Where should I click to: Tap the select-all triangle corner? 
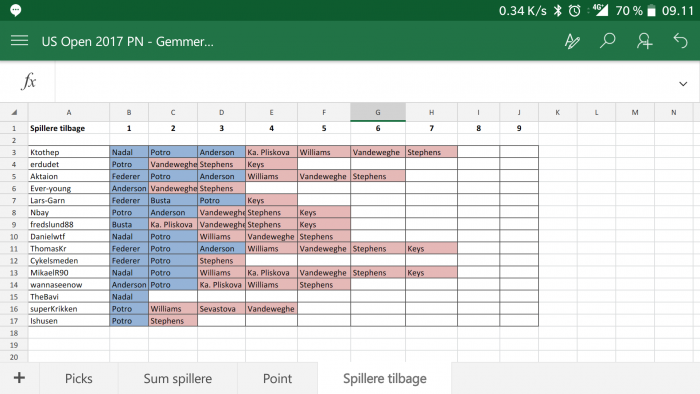14,112
